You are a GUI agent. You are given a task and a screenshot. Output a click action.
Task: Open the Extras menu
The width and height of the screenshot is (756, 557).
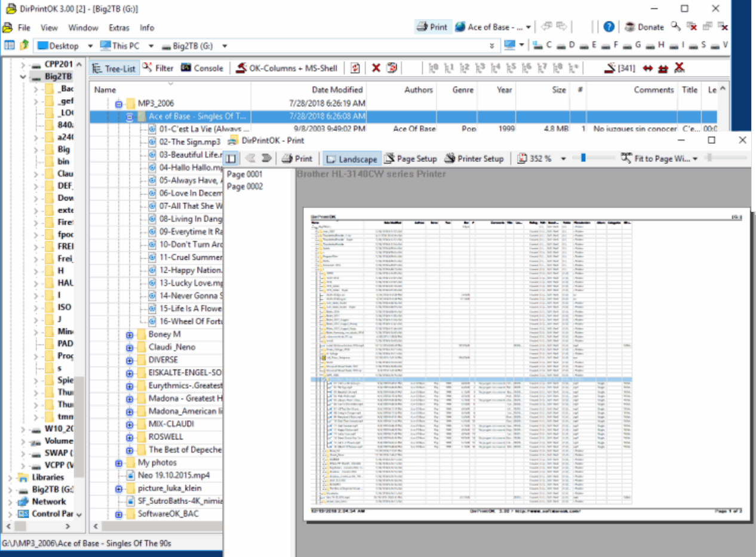(x=118, y=27)
